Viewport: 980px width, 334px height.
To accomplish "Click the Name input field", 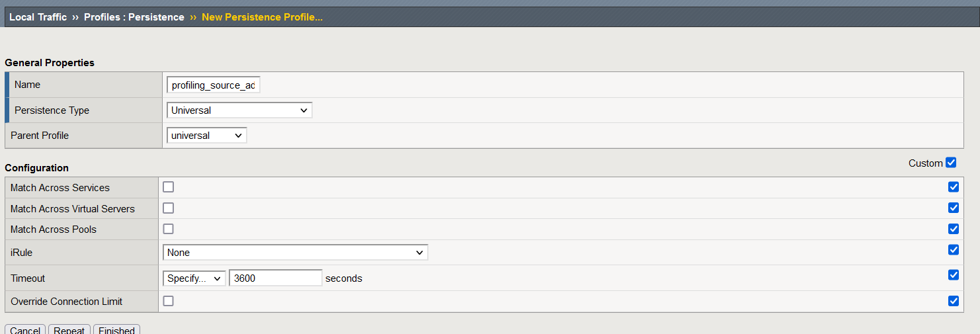I will (x=214, y=85).
